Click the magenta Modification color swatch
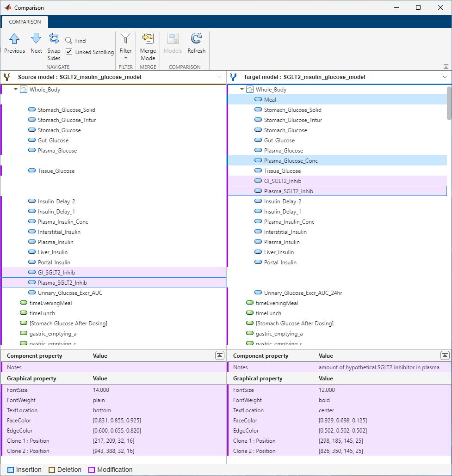Viewport: 452px width, 476px height. coord(91,470)
